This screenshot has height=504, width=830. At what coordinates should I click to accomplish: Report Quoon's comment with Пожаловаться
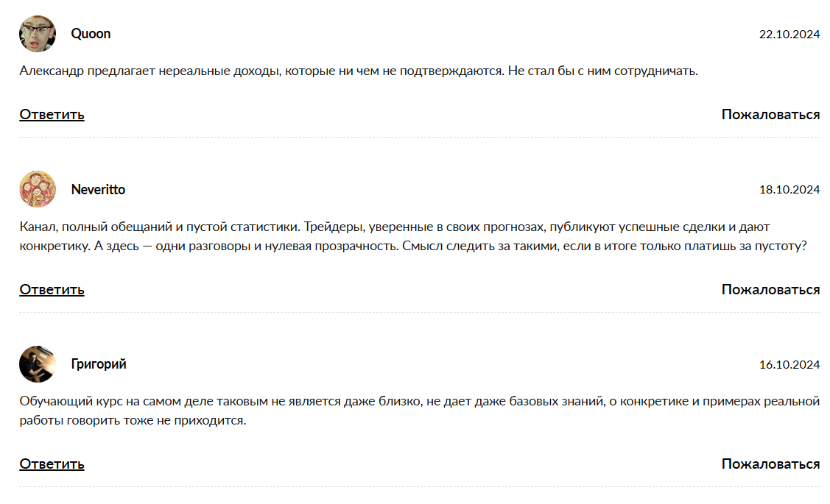coord(770,115)
